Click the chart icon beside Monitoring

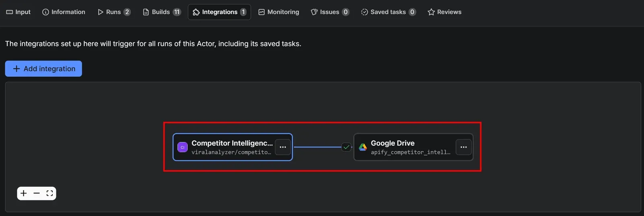pyautogui.click(x=262, y=12)
